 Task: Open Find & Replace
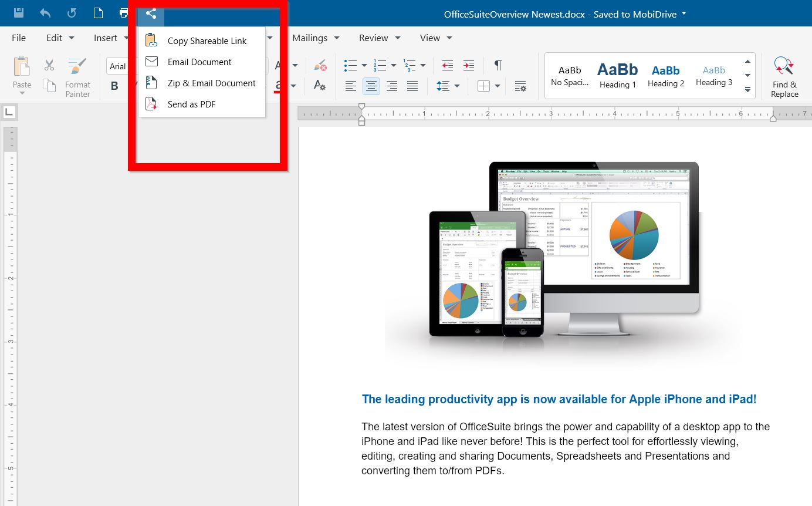pos(784,77)
